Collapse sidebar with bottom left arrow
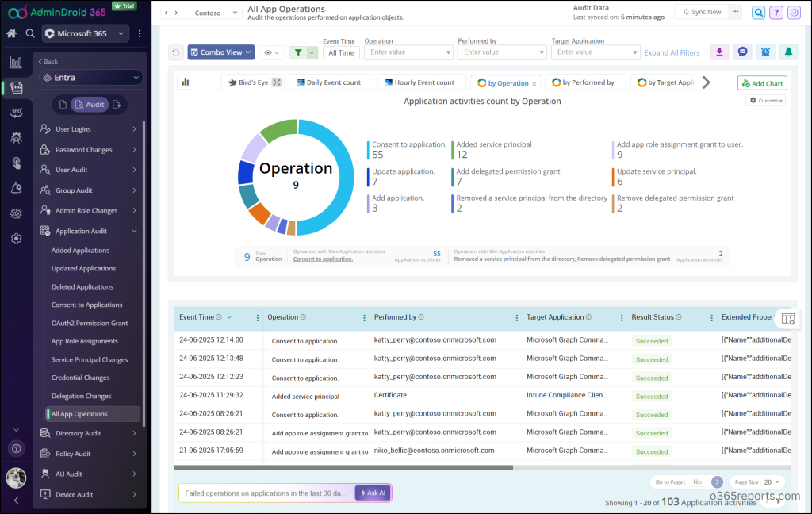This screenshot has width=812, height=514. 16,501
